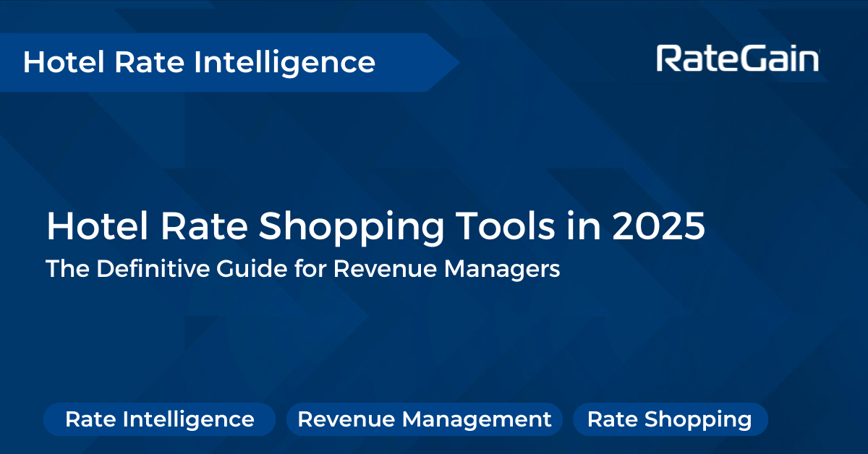868x454 pixels.
Task: Click the RateGain trademark symbol
Action: tap(820, 49)
